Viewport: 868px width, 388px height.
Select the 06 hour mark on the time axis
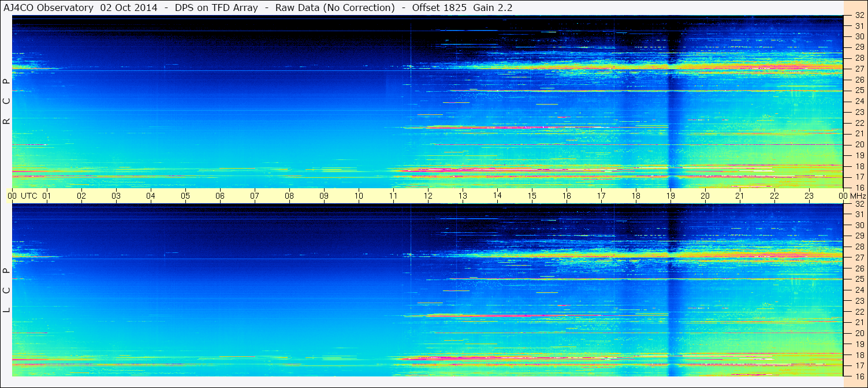tap(220, 196)
